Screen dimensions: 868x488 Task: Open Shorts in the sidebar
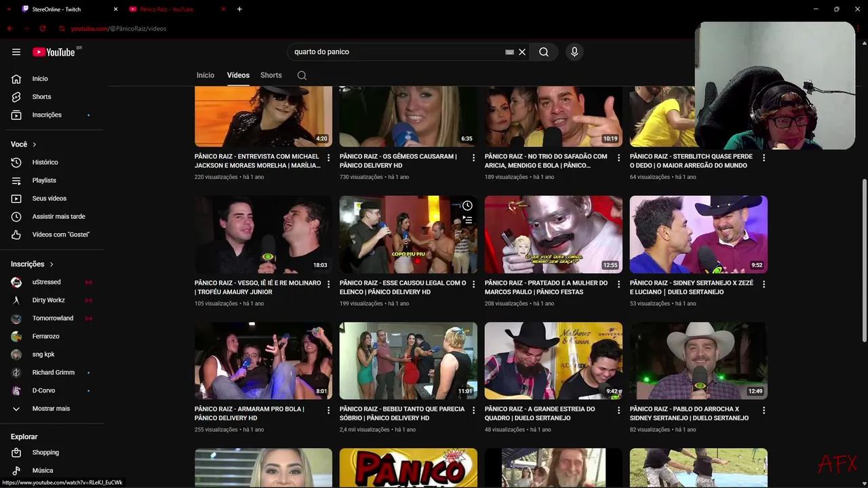[x=53, y=97]
